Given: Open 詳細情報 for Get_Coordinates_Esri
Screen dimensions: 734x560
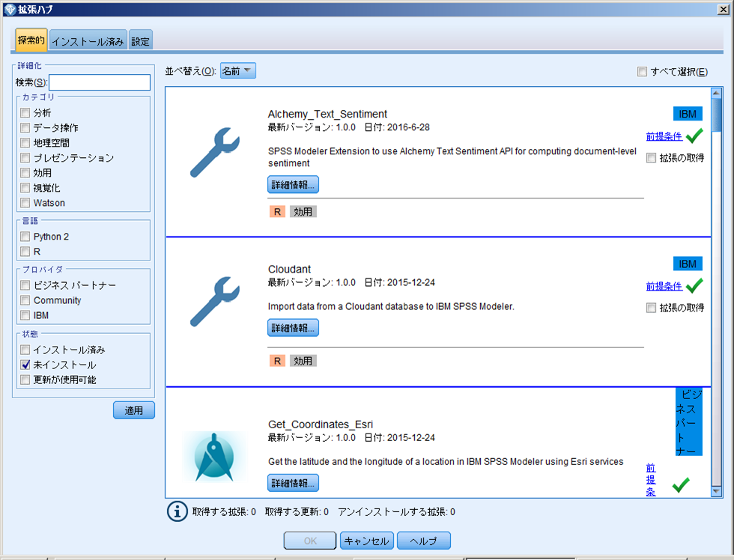Looking at the screenshot, I should coord(293,483).
